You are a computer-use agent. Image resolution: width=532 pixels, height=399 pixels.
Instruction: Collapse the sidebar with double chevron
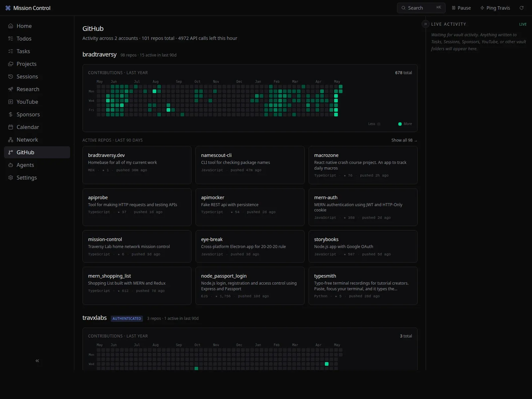37,361
